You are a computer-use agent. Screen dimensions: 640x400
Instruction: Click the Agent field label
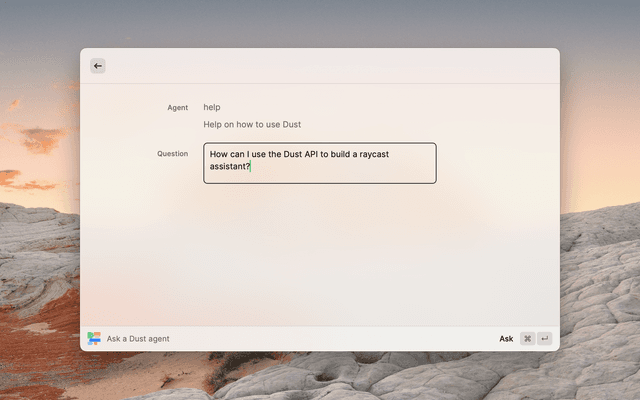coord(177,107)
